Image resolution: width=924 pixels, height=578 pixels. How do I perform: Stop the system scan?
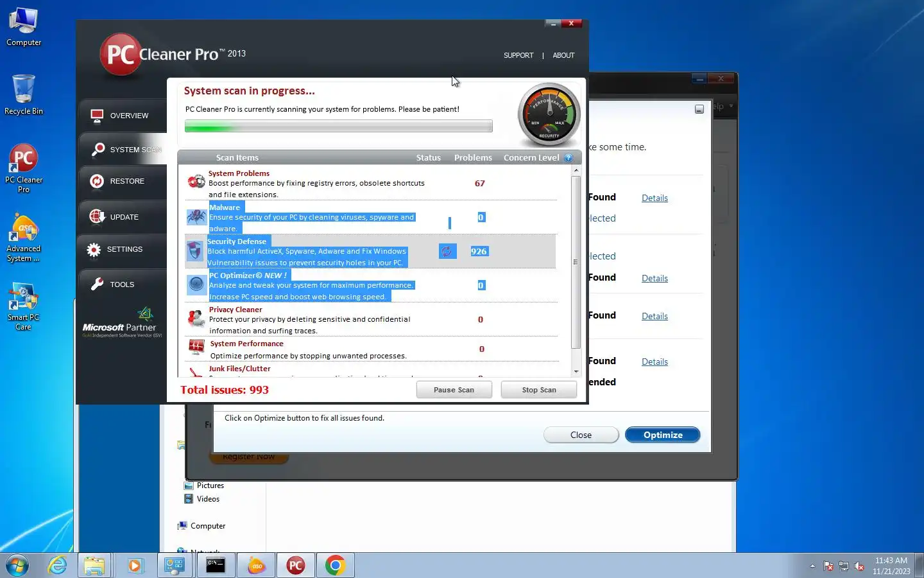coord(539,390)
